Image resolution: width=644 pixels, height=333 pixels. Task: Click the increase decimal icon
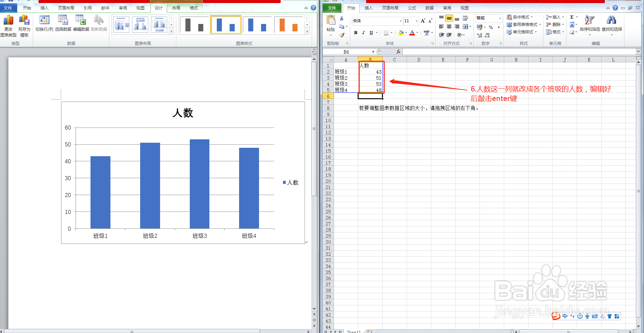480,35
